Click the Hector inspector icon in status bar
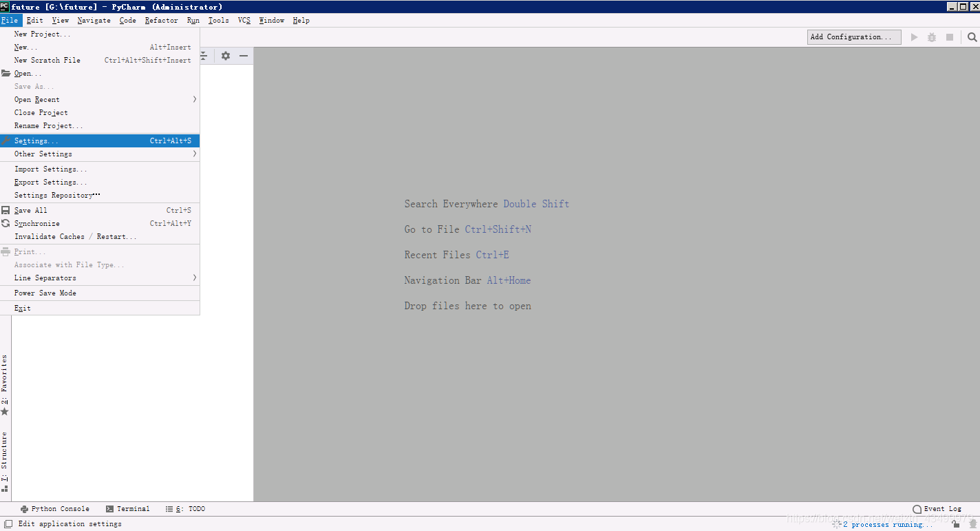 coord(972,524)
